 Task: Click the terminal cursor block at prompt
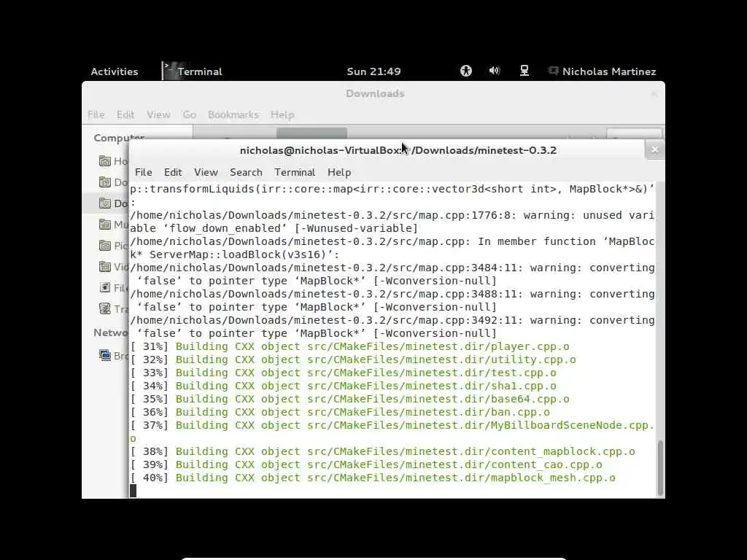pos(133,491)
